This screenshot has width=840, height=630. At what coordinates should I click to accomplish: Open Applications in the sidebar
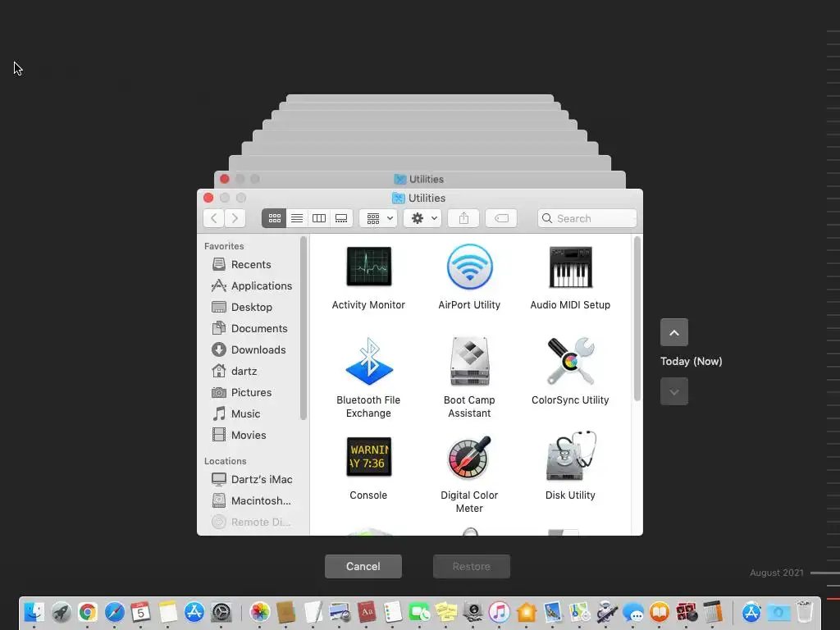252,286
